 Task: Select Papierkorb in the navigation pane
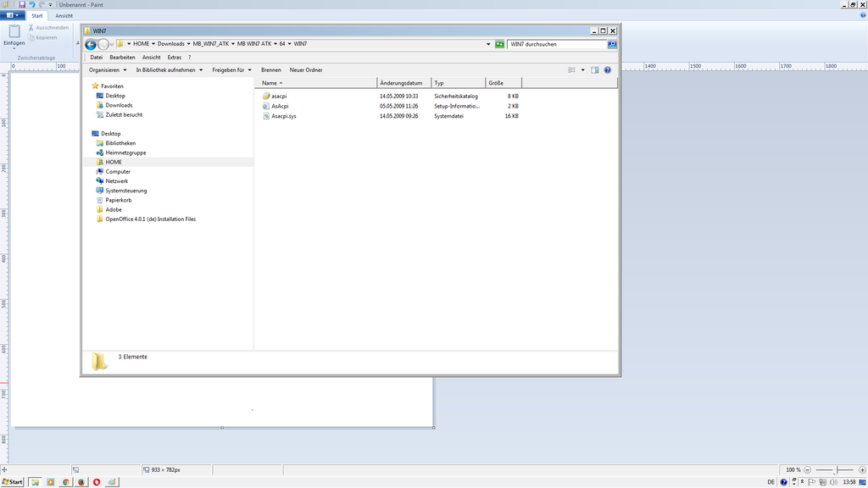coord(119,200)
